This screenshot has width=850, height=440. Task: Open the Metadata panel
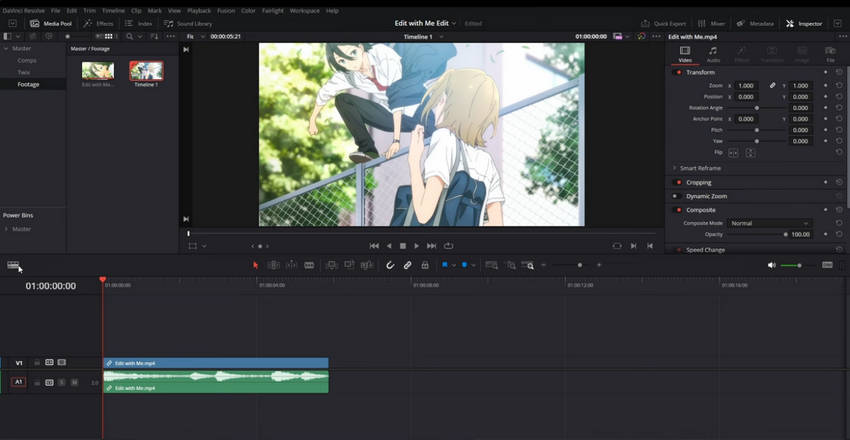click(757, 24)
